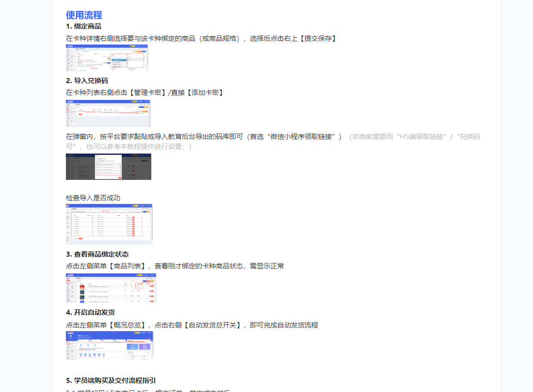The height and width of the screenshot is (392, 533).
Task: Select the heading 5. 学员端购买及交付流程指引
Action: tap(111, 381)
